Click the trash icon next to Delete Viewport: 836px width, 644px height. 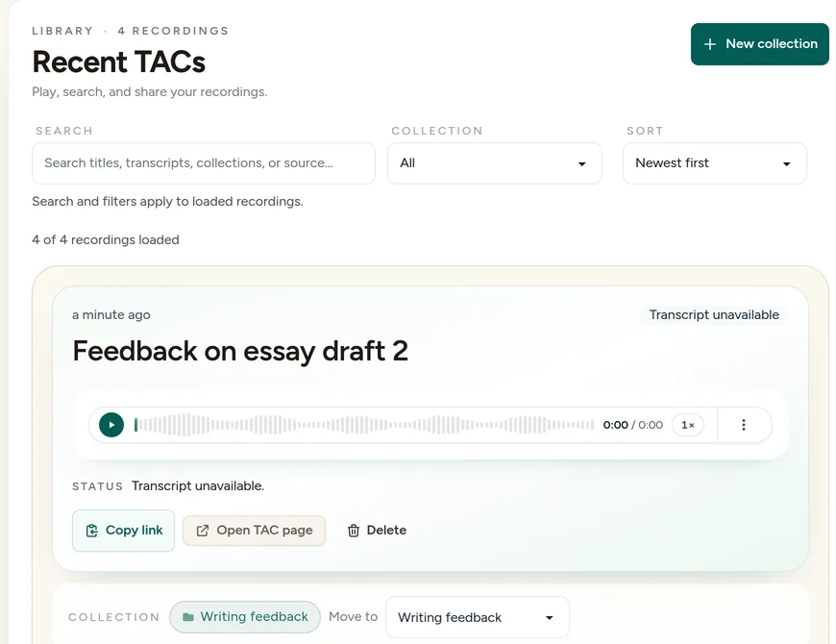click(354, 531)
